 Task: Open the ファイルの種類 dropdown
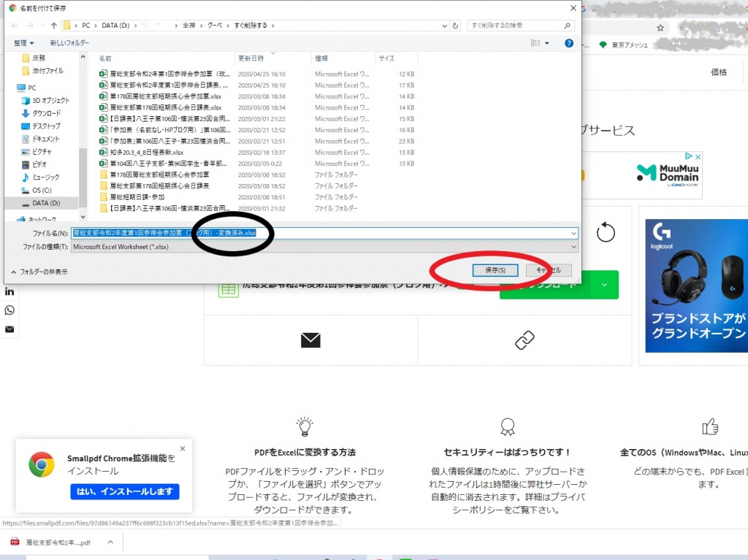click(324, 247)
